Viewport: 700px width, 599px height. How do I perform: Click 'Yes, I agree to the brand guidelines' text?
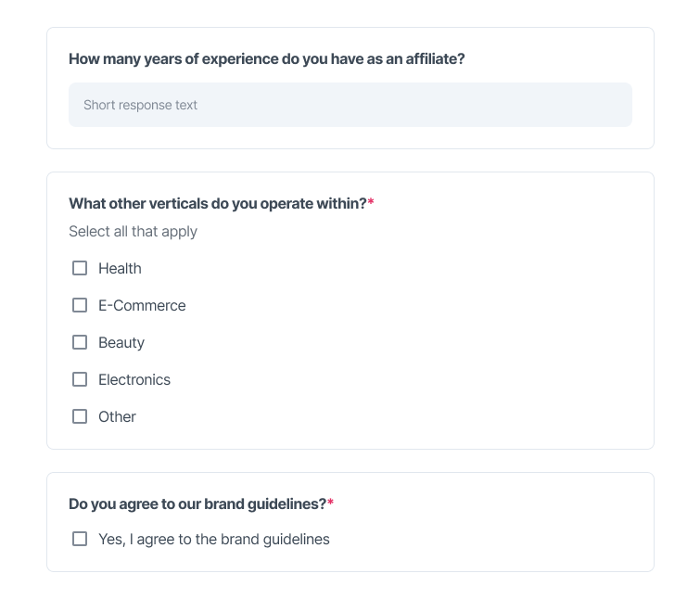coord(214,539)
